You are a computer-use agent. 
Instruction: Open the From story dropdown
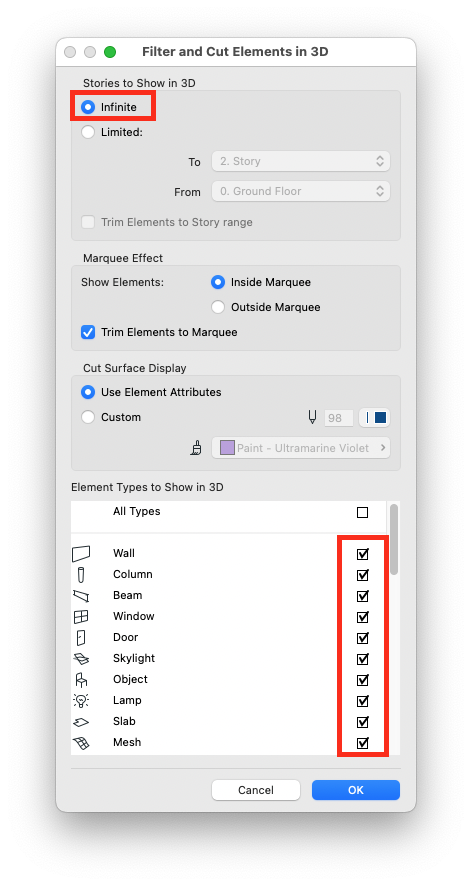click(x=301, y=192)
